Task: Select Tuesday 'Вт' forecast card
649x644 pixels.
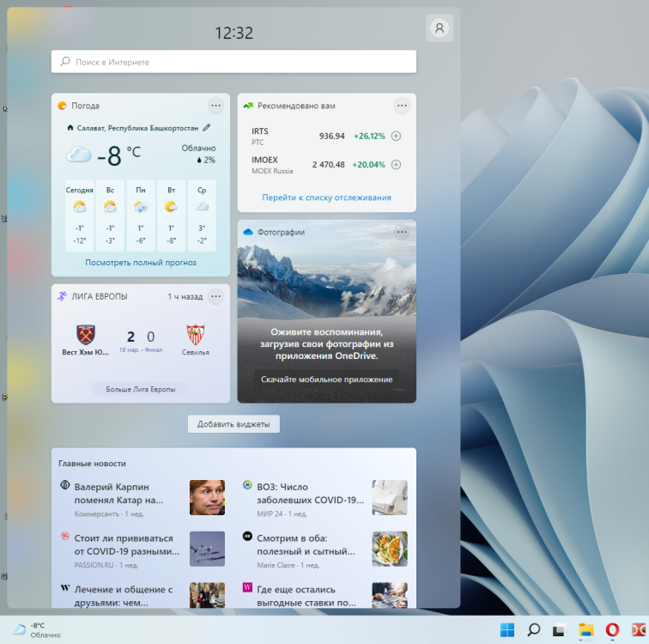Action: (x=172, y=216)
